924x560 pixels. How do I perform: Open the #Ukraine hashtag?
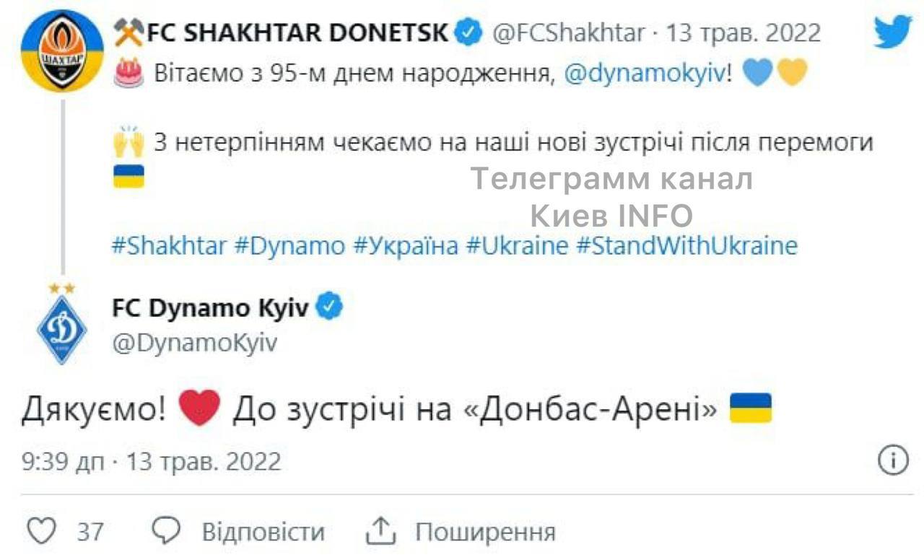click(517, 245)
